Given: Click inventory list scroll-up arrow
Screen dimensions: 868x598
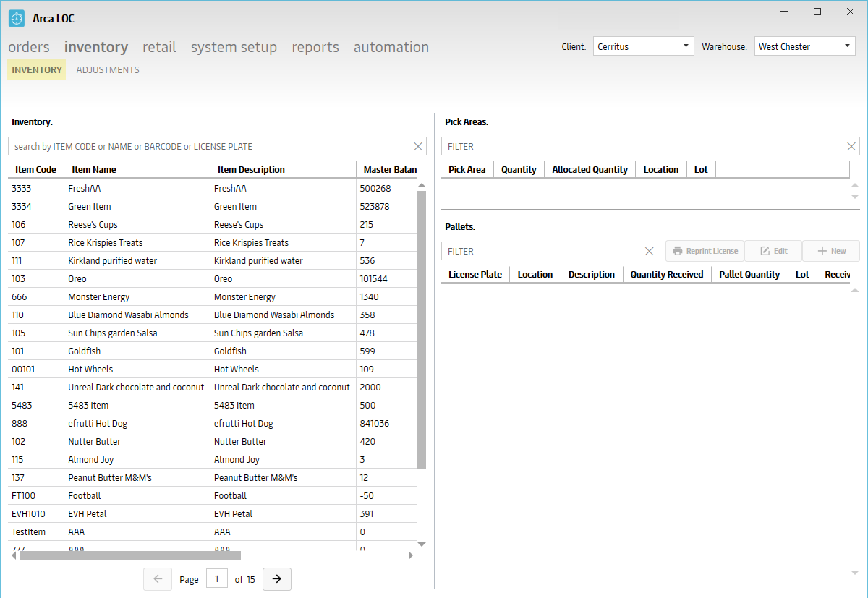Looking at the screenshot, I should pos(422,185).
